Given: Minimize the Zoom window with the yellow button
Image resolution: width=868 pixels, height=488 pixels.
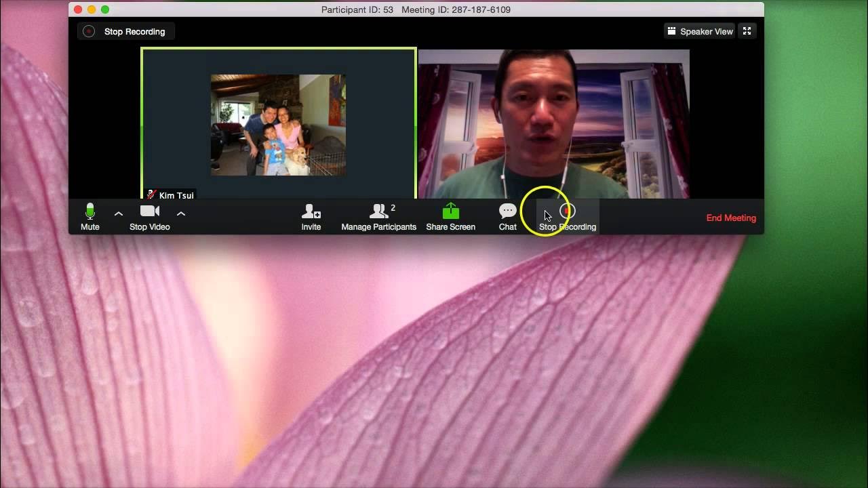Looking at the screenshot, I should pos(92,9).
